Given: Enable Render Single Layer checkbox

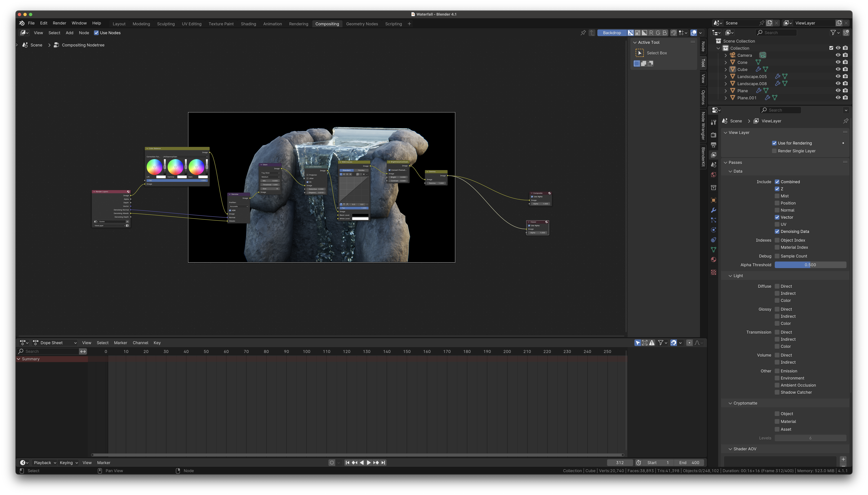Looking at the screenshot, I should pos(774,151).
